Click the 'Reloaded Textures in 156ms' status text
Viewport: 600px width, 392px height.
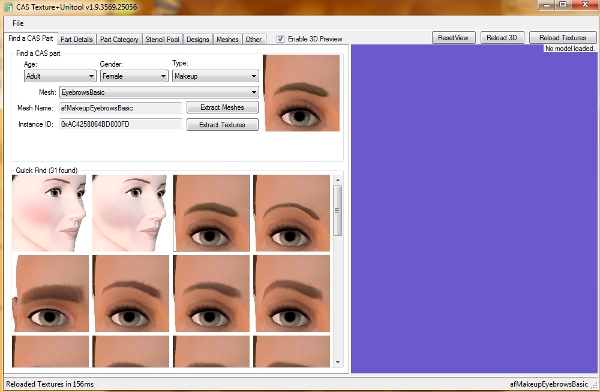coord(50,384)
